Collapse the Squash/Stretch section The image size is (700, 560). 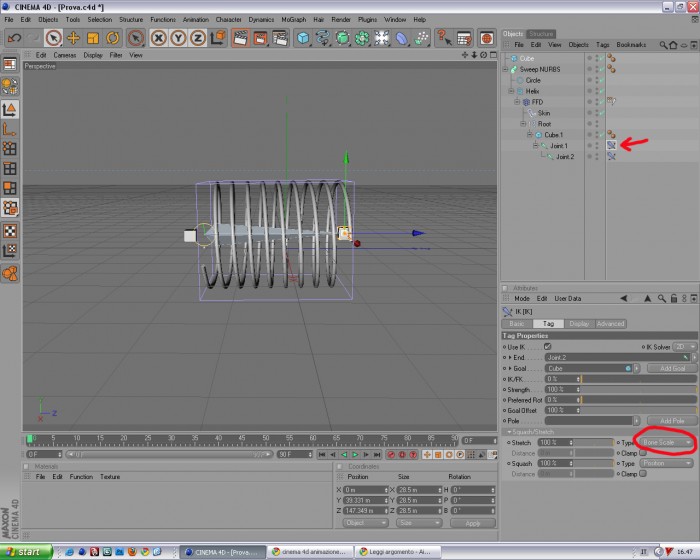[509, 432]
